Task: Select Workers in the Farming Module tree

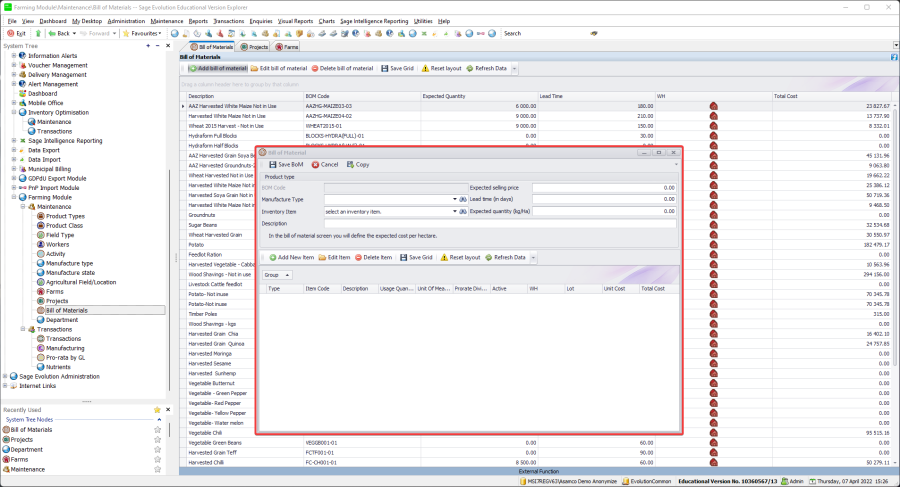Action: point(57,244)
